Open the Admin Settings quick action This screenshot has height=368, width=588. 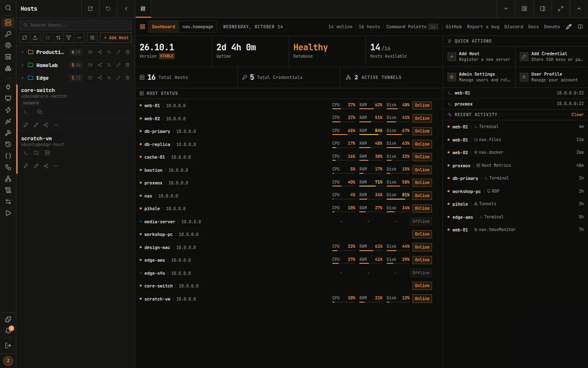point(479,77)
